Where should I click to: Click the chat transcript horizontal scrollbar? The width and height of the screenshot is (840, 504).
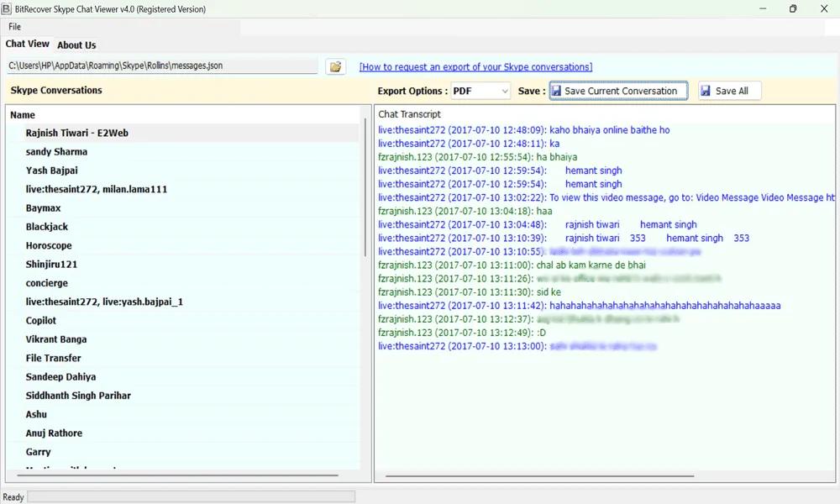tap(539, 476)
